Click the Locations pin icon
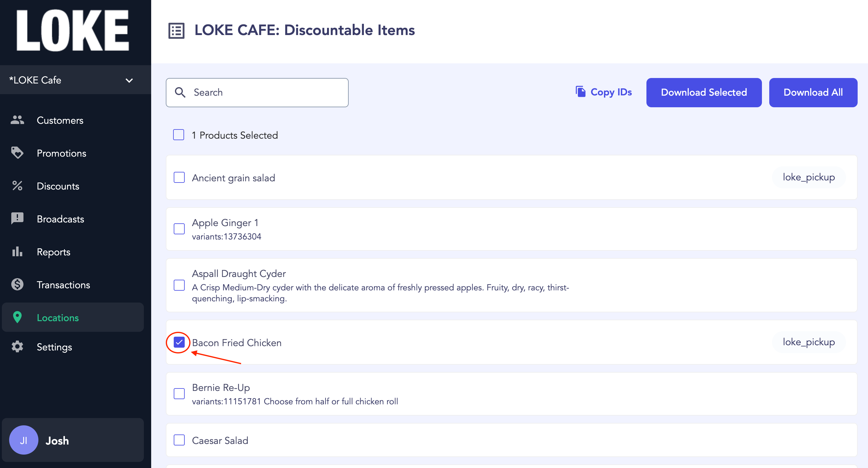Viewport: 868px width, 468px height. 17,317
